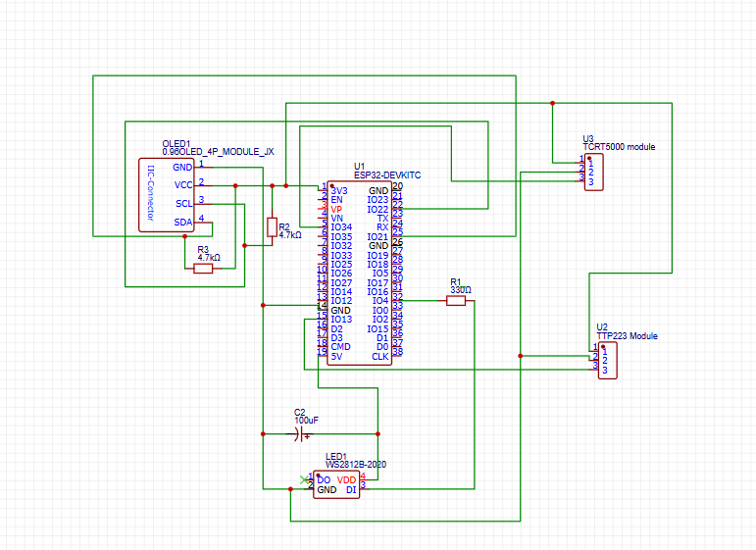
Task: Select the red VP pin on ESP32
Action: [x=338, y=209]
